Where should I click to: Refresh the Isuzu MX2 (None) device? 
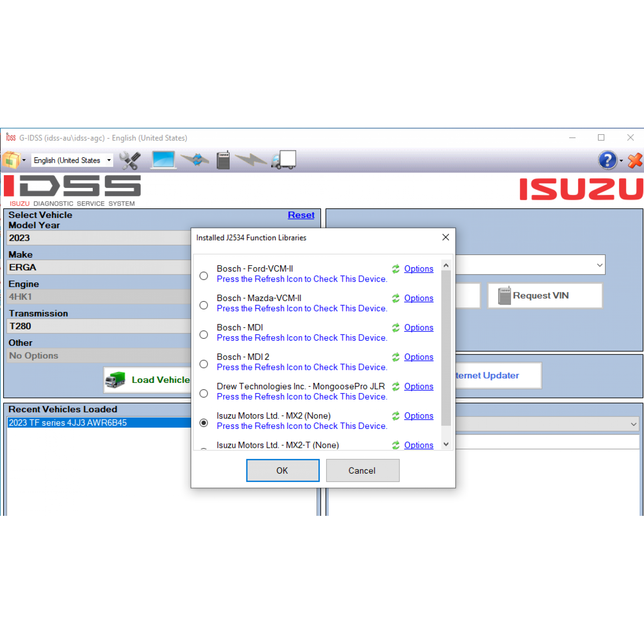coord(396,416)
